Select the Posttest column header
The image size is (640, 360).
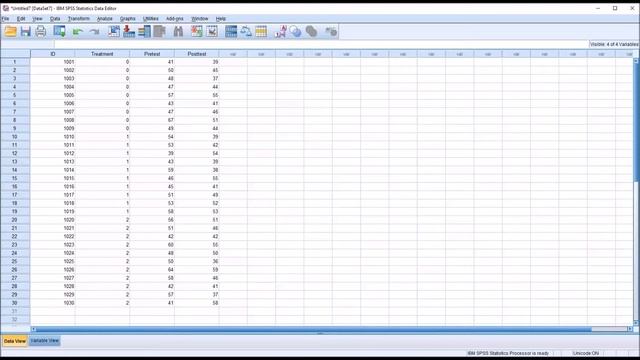(196, 54)
